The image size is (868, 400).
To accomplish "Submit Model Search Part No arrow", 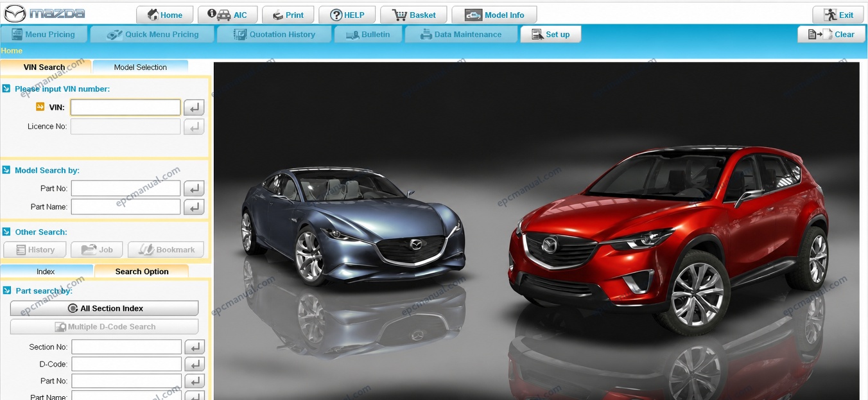I will click(194, 189).
